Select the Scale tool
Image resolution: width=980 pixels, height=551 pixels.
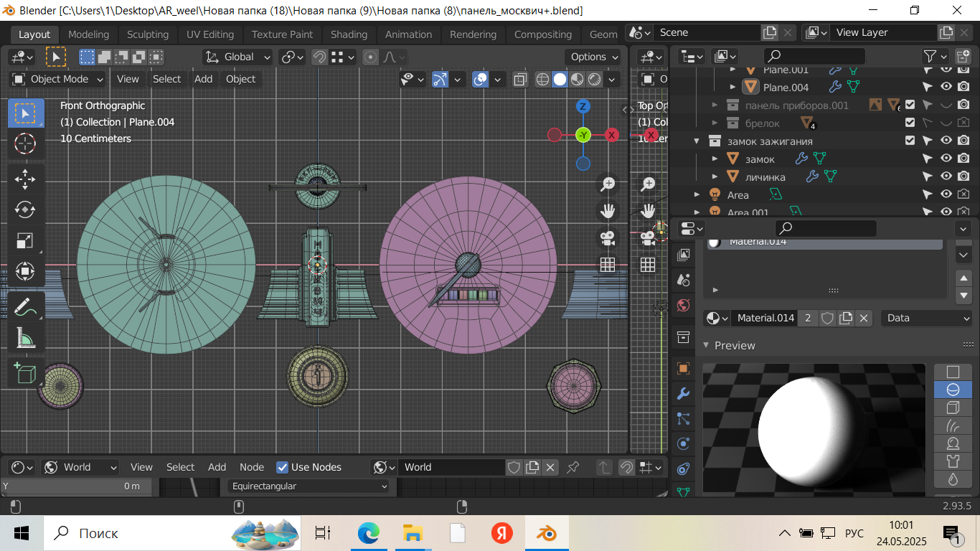[25, 240]
